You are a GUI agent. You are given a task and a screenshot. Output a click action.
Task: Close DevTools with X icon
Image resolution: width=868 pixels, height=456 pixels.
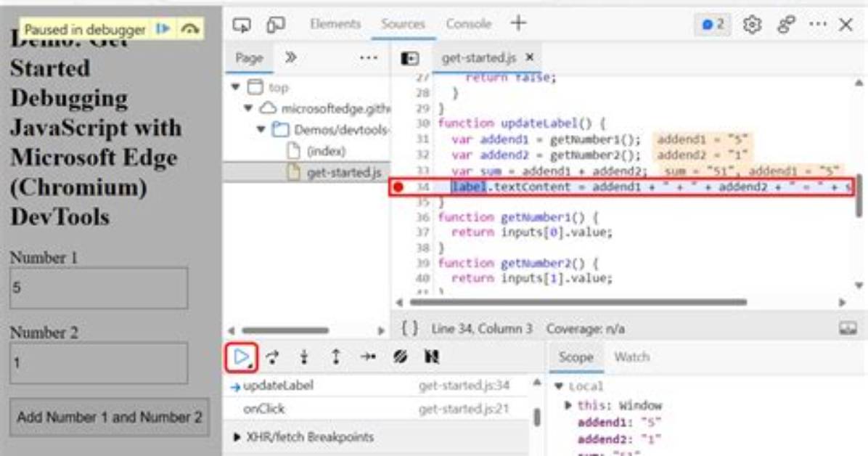click(x=846, y=24)
